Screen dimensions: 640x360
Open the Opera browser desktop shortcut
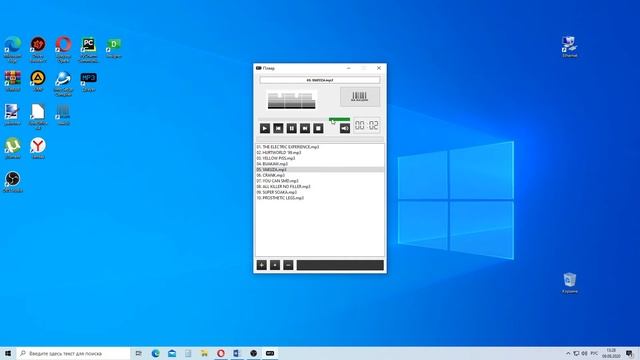coord(63,49)
